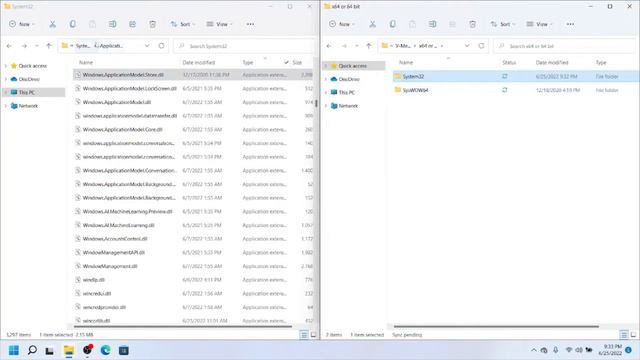Sort by Size column in System32 window
This screenshot has height=360, width=640.
pyautogui.click(x=298, y=62)
